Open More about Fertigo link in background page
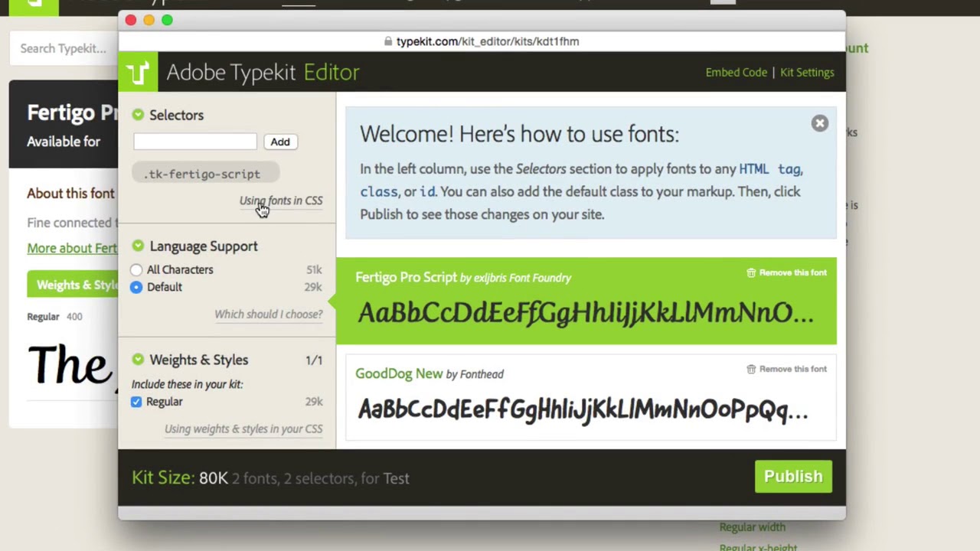 click(73, 248)
